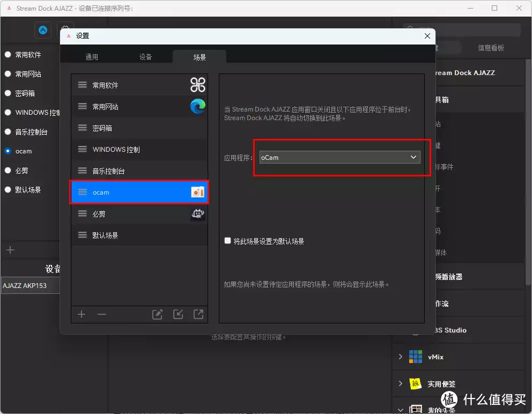532x414 pixels.
Task: Select 音乐控制台 row text in settings scene list
Action: [x=108, y=171]
